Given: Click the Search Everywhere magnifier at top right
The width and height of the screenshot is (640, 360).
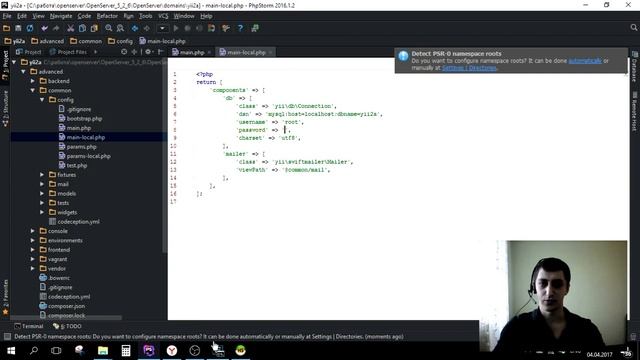Looking at the screenshot, I should click(633, 28).
